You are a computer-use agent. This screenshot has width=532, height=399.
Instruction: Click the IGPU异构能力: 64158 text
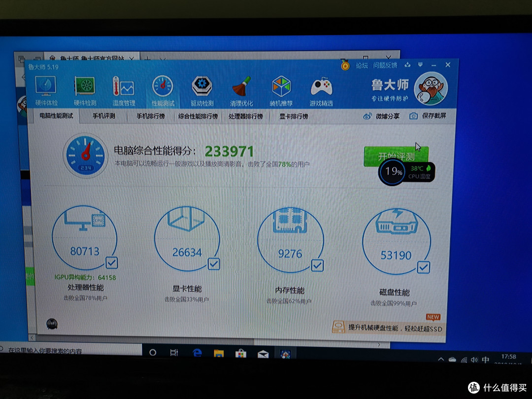(85, 277)
